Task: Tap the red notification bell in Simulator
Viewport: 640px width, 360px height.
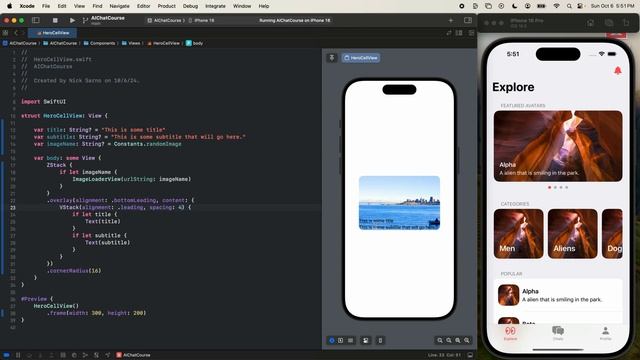Action: 618,71
